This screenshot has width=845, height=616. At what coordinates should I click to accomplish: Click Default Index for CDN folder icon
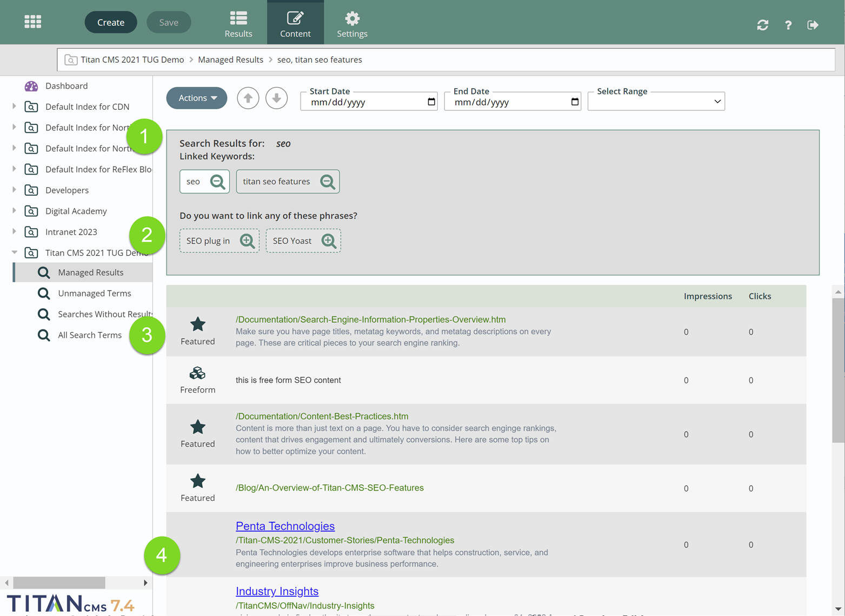click(x=31, y=107)
